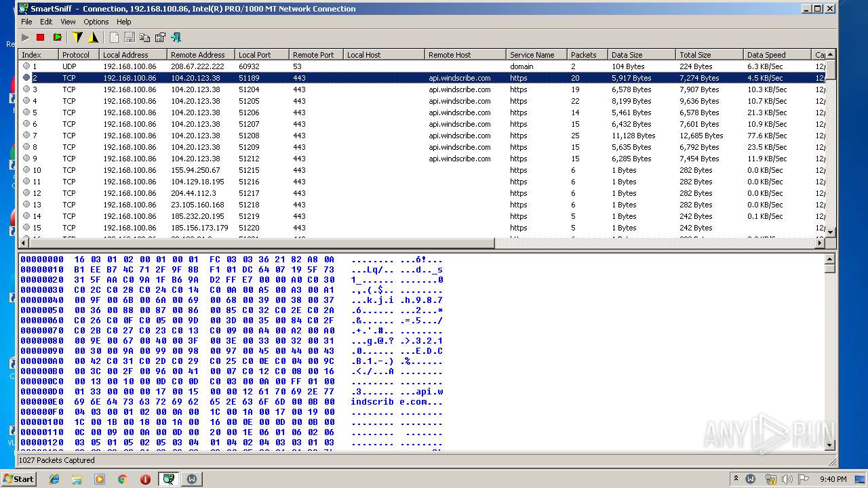Screen dimensions: 868x488
Task: Sort by the Remote Host column header
Action: [465, 55]
